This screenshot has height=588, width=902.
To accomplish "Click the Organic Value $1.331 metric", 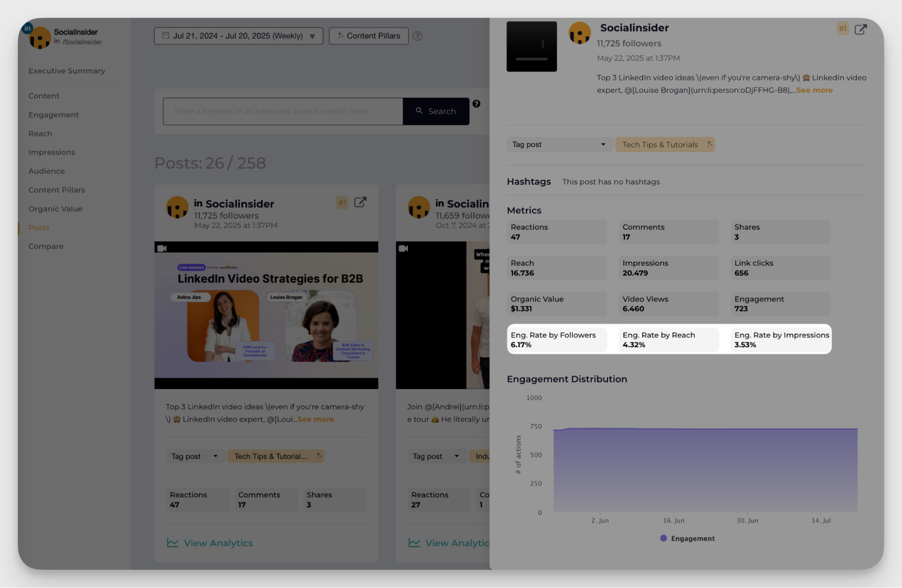I will [x=557, y=303].
